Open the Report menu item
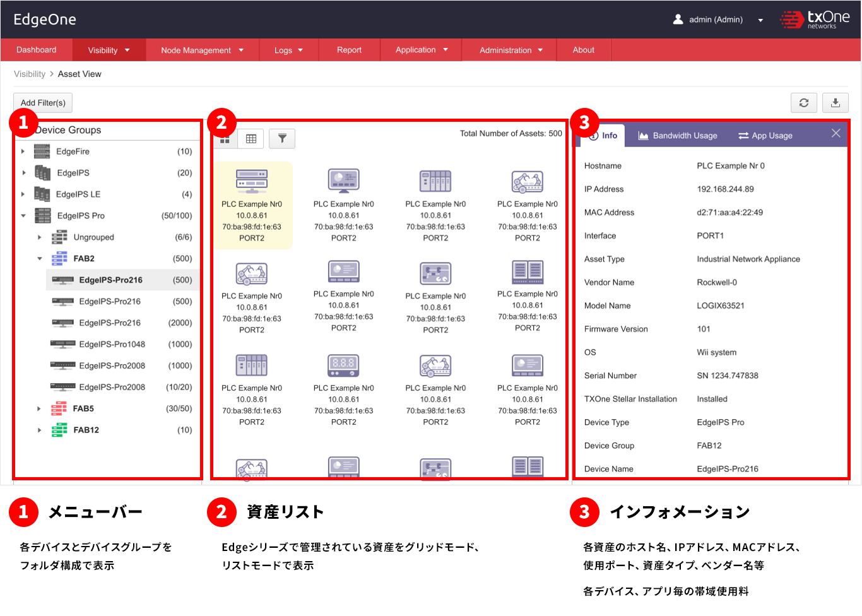Image resolution: width=862 pixels, height=616 pixels. 349,50
